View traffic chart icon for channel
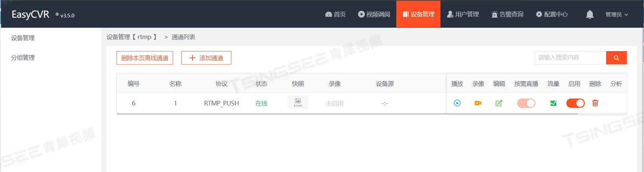This screenshot has width=644, height=172. (x=553, y=103)
